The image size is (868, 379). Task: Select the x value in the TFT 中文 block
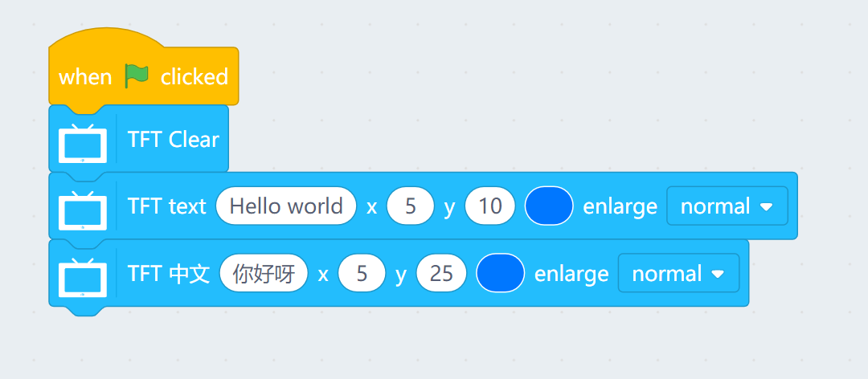click(x=362, y=274)
